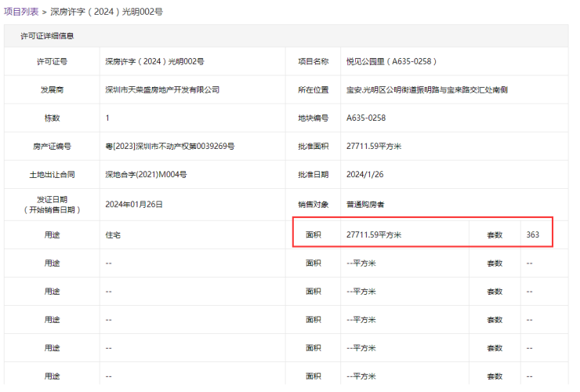Select the 许可证详细信息 section header

pos(47,36)
